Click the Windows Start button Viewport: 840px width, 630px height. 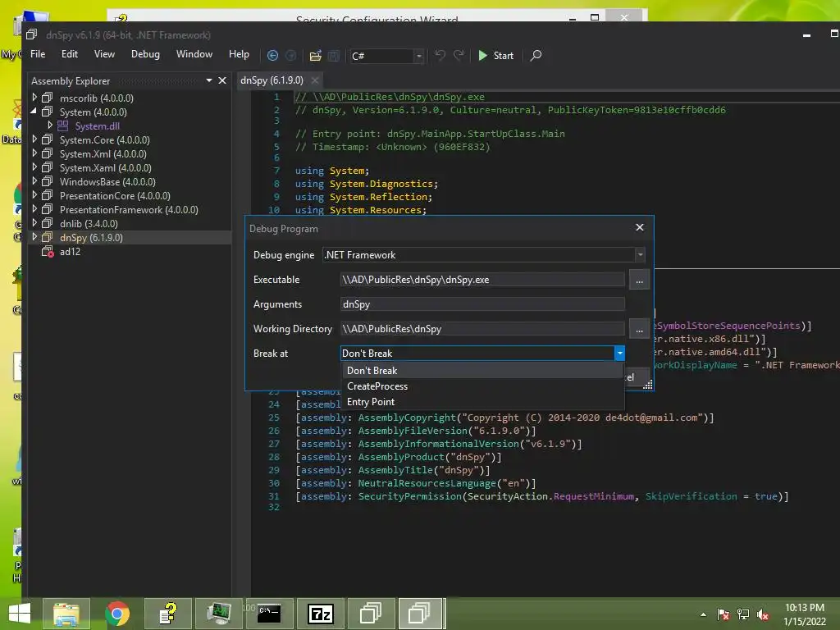click(20, 614)
